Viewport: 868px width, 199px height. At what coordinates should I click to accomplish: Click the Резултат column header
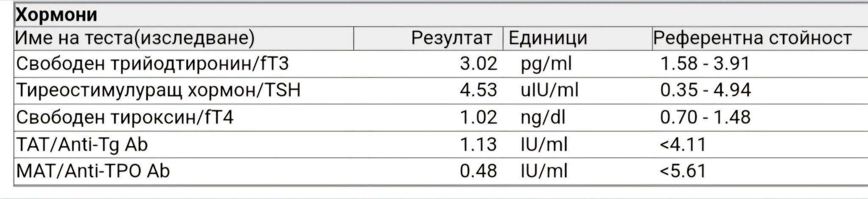pos(451,39)
